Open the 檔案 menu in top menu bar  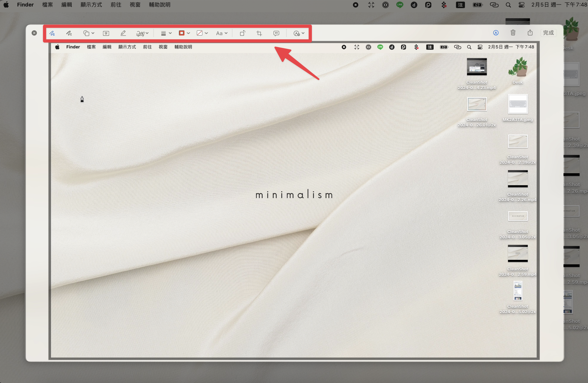pos(47,5)
